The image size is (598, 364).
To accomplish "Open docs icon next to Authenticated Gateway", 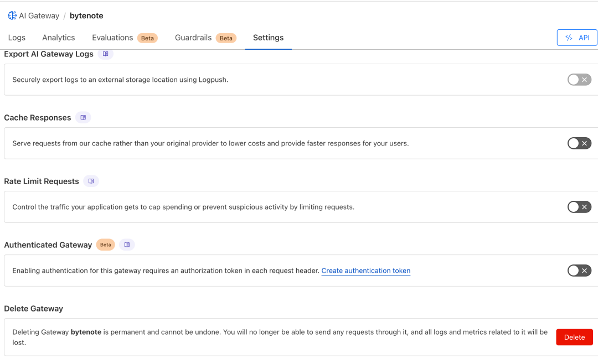I will (127, 245).
